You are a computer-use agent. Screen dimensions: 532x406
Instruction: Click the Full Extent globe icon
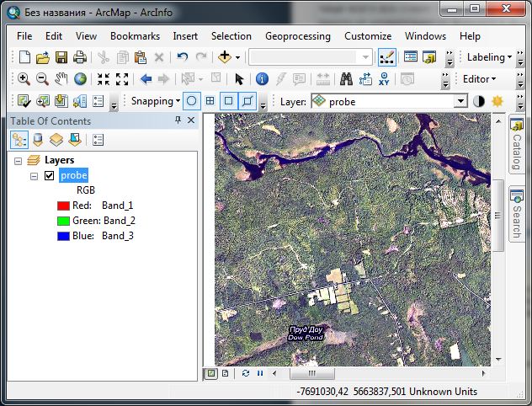(x=81, y=79)
